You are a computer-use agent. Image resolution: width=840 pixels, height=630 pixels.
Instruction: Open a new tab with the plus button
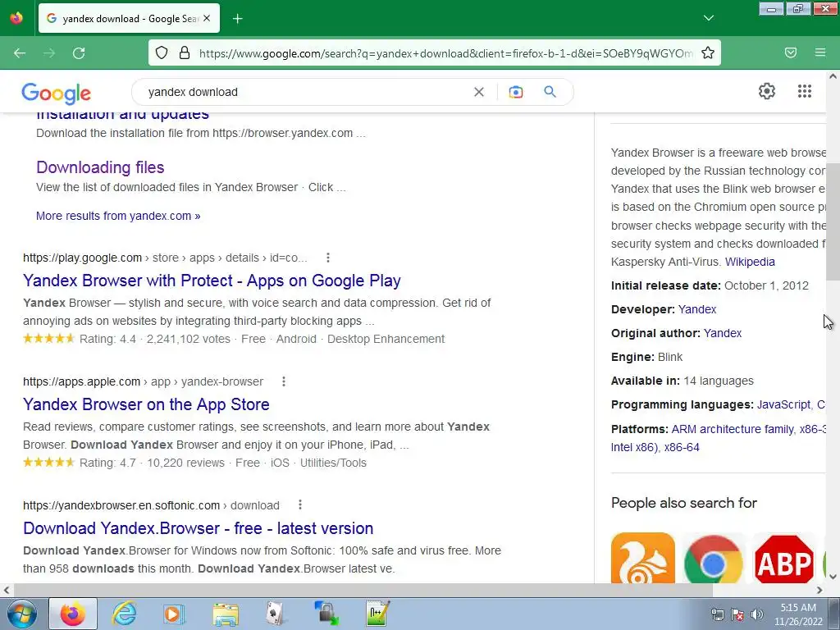[x=237, y=19]
